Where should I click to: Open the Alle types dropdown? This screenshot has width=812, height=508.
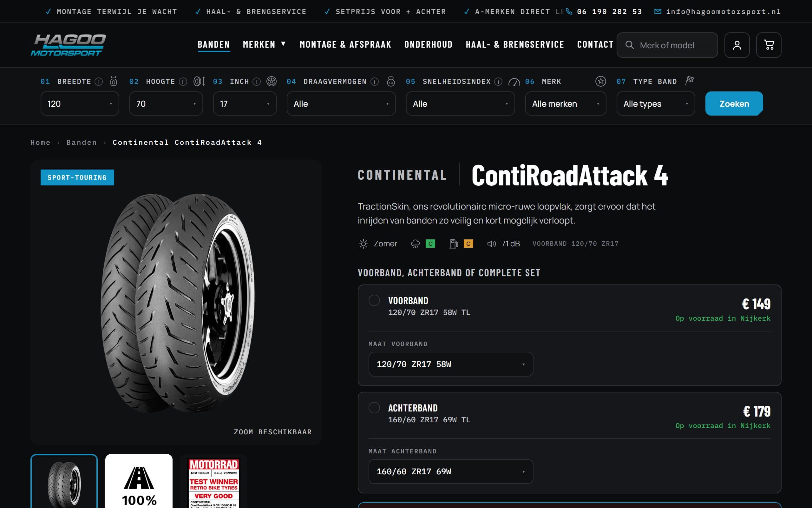point(656,104)
